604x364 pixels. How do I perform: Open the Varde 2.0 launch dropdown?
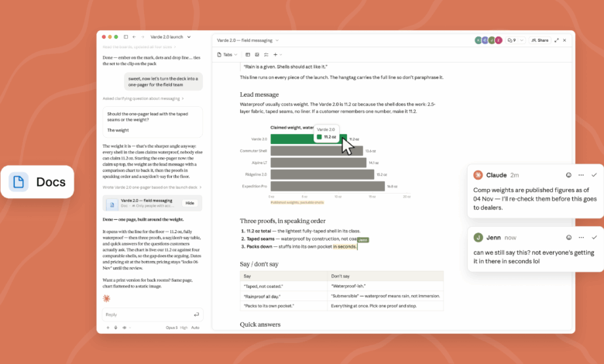(x=189, y=37)
